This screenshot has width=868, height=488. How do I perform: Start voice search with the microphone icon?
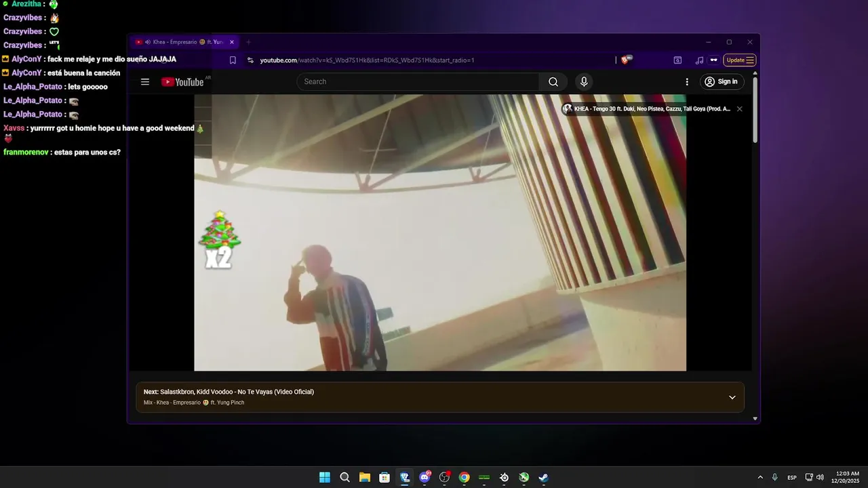point(584,82)
